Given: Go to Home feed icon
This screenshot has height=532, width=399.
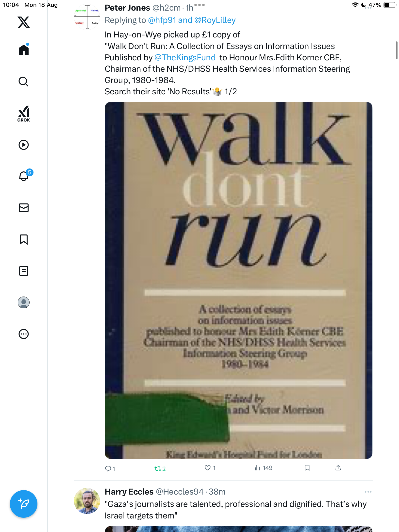Looking at the screenshot, I should [24, 50].
